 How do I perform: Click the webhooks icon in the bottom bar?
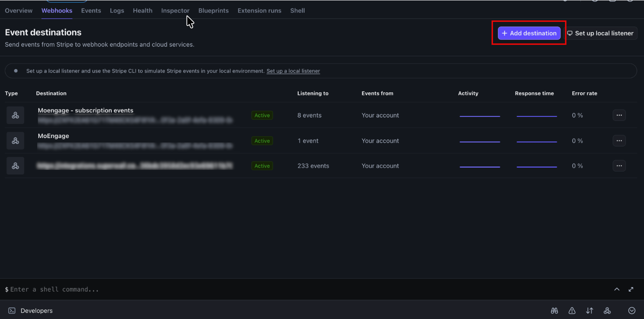pos(607,311)
